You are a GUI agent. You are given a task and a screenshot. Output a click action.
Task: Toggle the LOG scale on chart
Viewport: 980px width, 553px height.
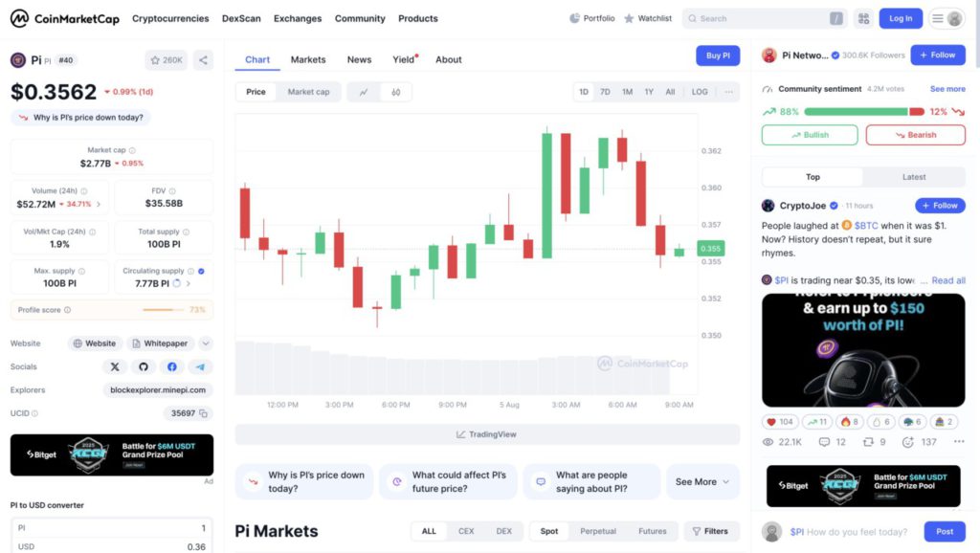click(x=700, y=92)
